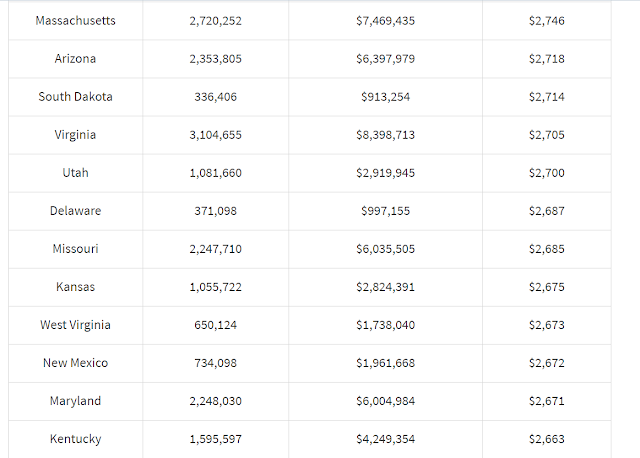This screenshot has width=640, height=458.
Task: Click Maryland's $6,004,984 amount
Action: 387,401
